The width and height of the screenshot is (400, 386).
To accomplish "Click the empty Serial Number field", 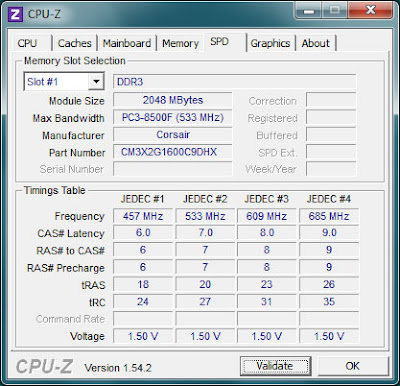I will 173,169.
